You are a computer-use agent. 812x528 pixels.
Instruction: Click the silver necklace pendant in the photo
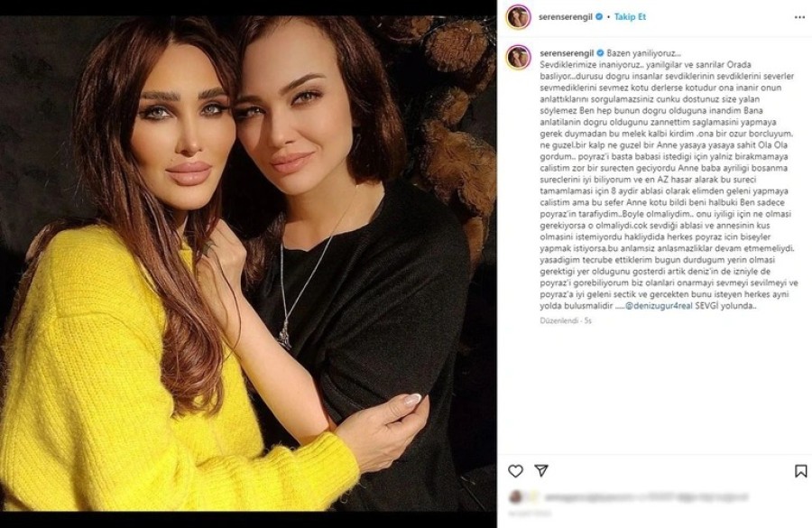284,335
